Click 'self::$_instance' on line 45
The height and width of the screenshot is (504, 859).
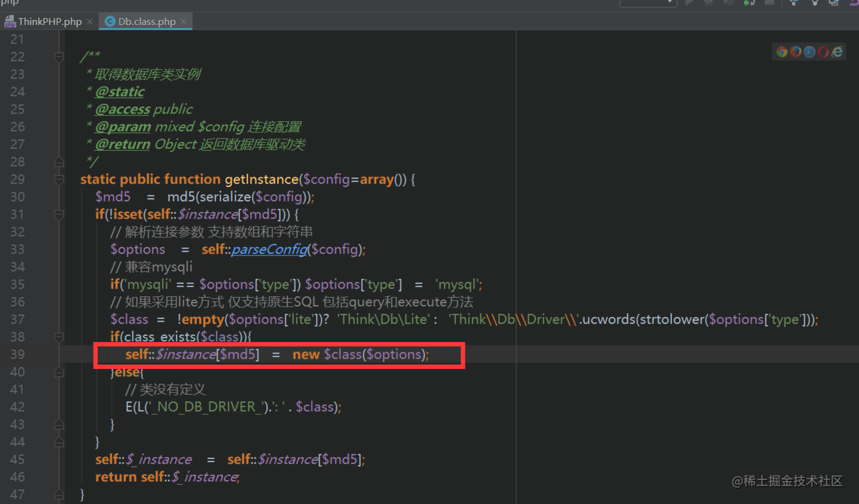click(143, 460)
